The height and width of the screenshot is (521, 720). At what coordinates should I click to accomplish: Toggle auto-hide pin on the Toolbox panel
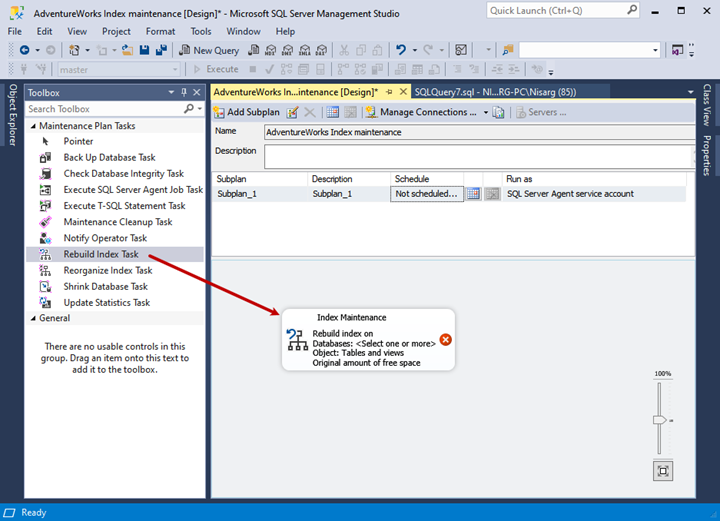point(184,92)
